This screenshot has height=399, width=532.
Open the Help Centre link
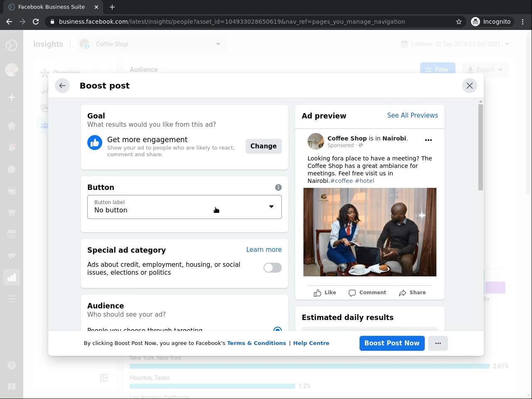(311, 343)
